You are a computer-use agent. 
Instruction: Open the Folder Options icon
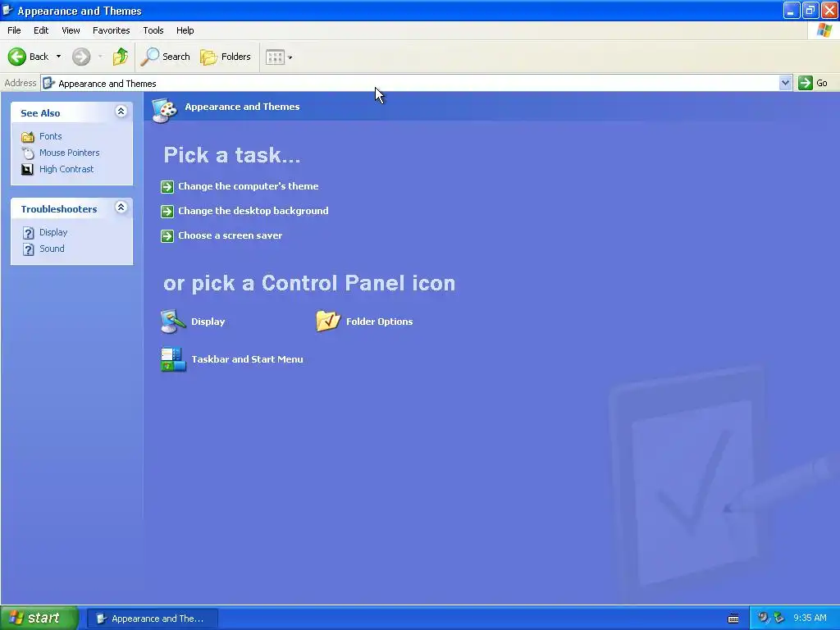coord(328,322)
